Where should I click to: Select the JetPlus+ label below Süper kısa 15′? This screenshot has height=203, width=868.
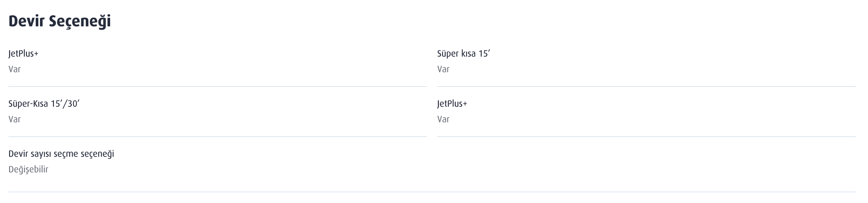[452, 103]
